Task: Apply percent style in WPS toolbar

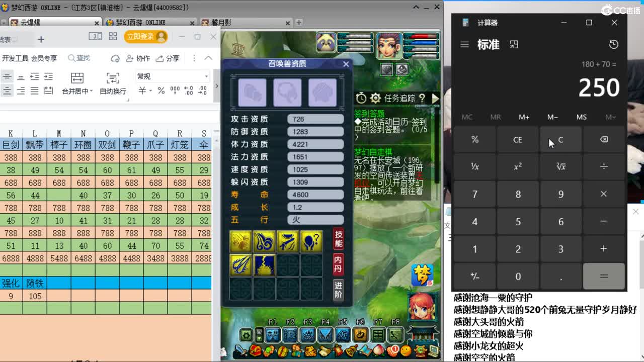Action: [161, 90]
